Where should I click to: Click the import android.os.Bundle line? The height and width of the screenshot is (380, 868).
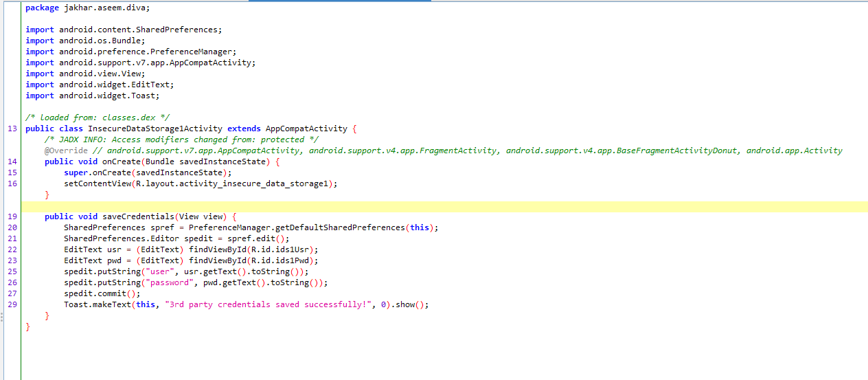click(x=85, y=41)
